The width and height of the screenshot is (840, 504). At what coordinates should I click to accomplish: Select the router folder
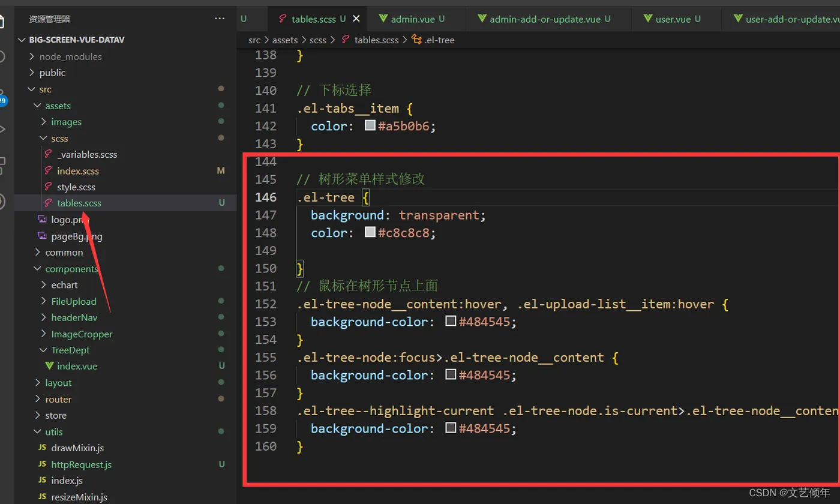tap(58, 399)
